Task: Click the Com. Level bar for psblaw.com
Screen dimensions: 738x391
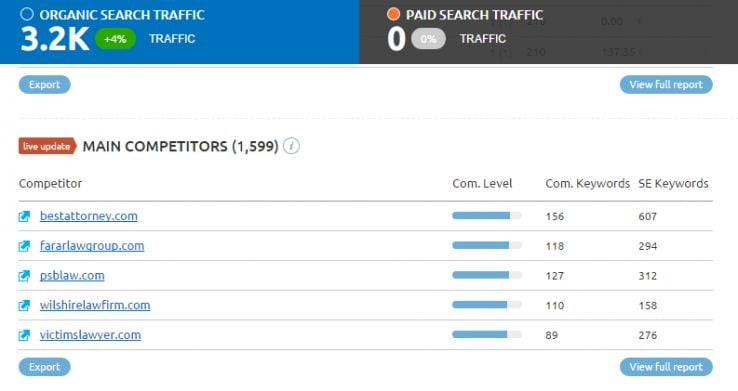Action: click(487, 275)
